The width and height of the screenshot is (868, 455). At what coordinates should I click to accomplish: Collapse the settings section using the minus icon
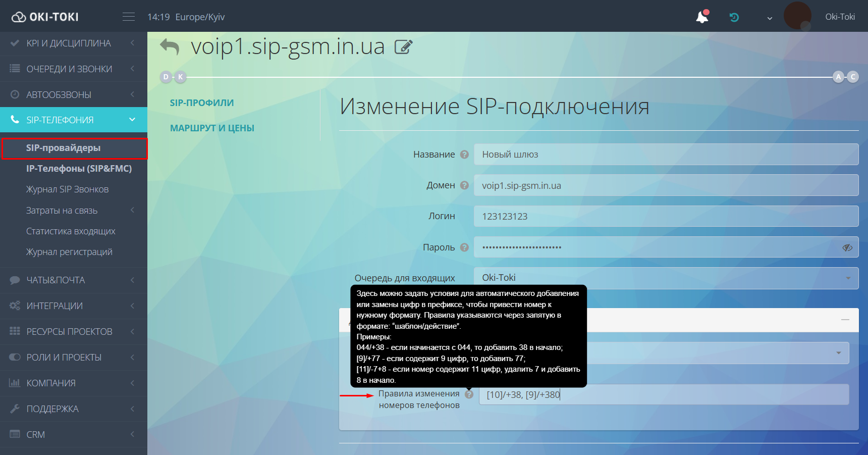[x=846, y=319]
